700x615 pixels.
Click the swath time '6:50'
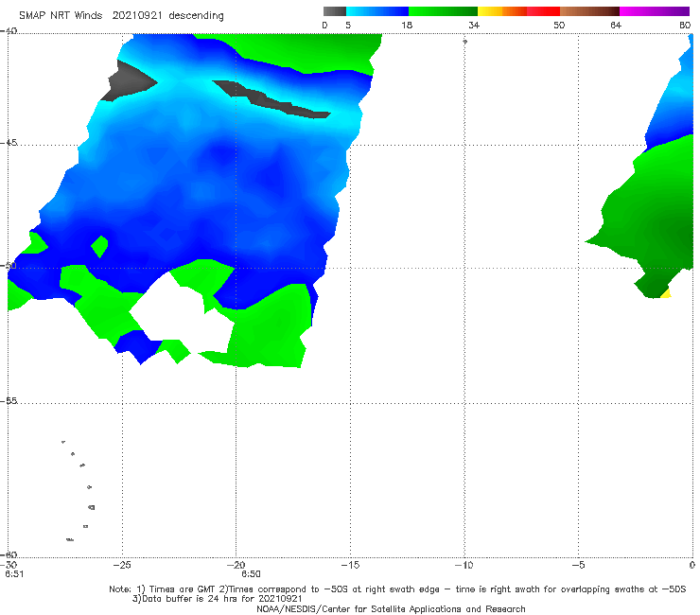[251, 573]
